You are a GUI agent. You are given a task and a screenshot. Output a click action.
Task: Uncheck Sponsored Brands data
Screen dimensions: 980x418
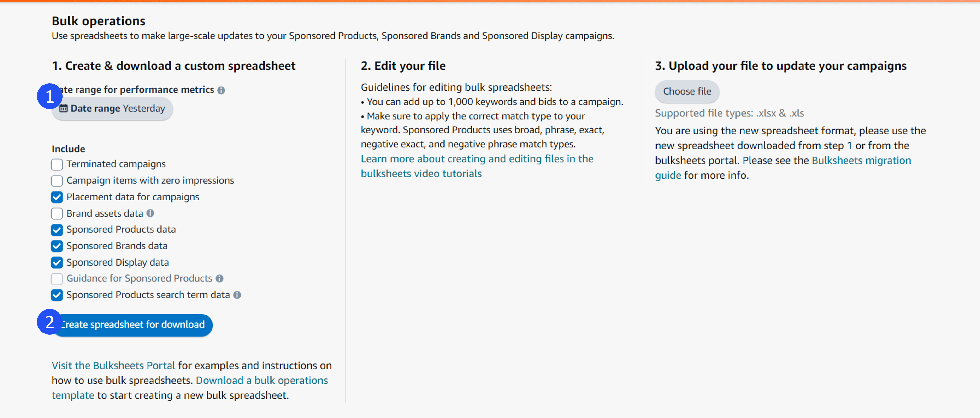point(57,246)
